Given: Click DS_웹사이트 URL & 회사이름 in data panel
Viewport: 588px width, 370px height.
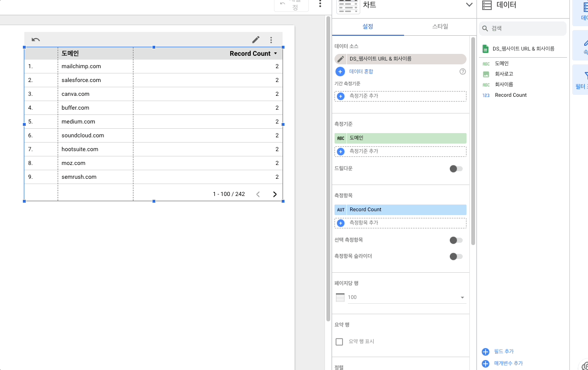Looking at the screenshot, I should (x=523, y=49).
